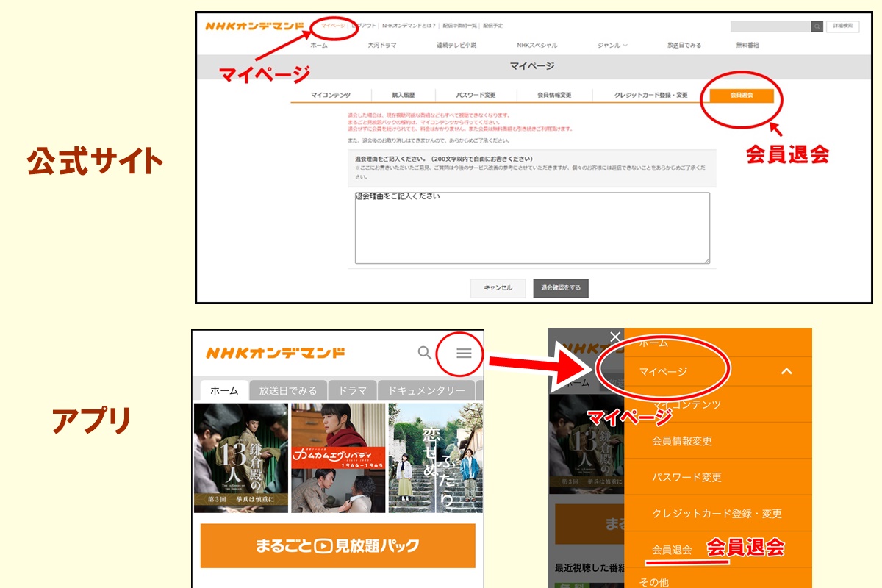Viewport: 882px width, 588px height.
Task: Tap クレジットカード登録・変更 in app side menu
Action: click(x=718, y=513)
